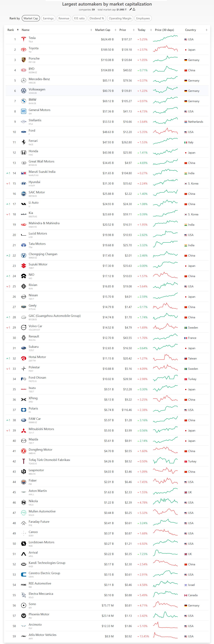Rank by Operating Margin
The height and width of the screenshot is (644, 214).
click(x=120, y=18)
